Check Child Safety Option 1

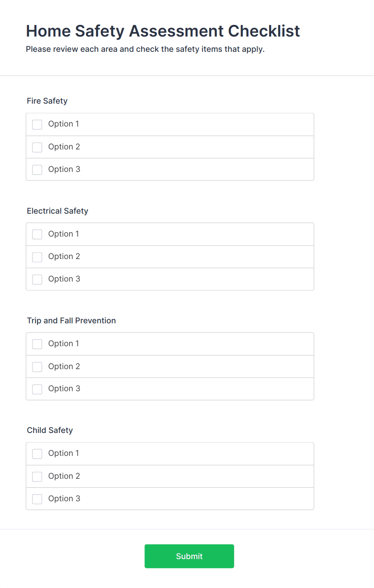(37, 454)
